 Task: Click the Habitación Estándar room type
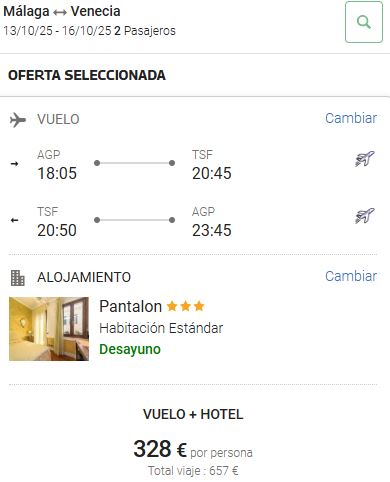[161, 328]
